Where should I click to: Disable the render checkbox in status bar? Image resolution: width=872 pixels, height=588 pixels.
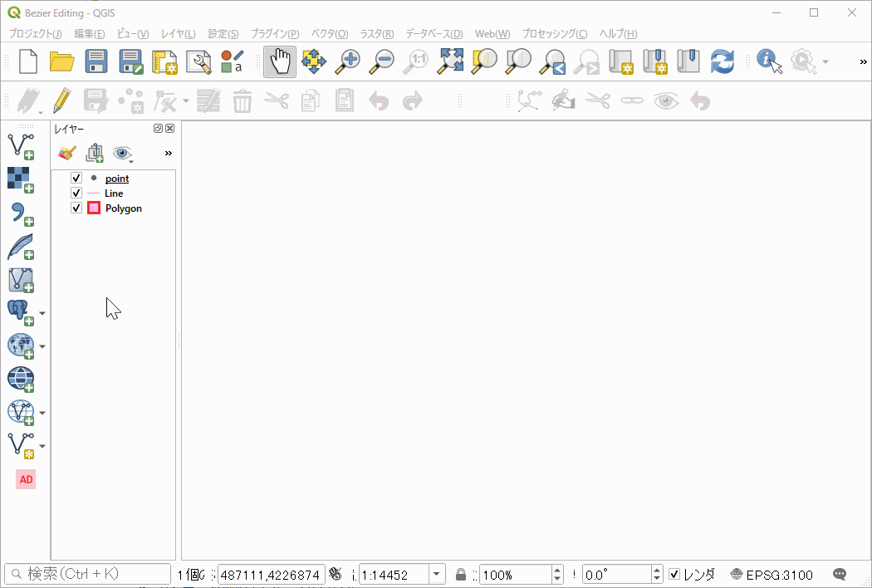tap(674, 574)
